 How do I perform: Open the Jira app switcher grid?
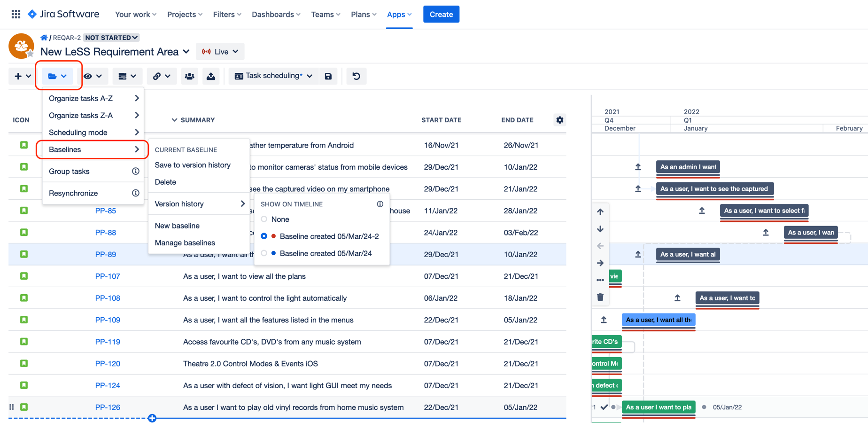(x=16, y=14)
